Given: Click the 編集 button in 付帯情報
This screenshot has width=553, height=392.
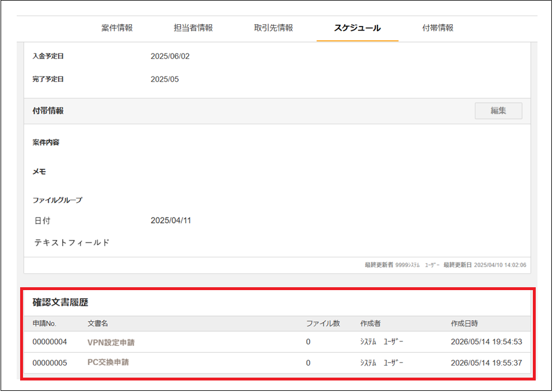Looking at the screenshot, I should pos(498,111).
